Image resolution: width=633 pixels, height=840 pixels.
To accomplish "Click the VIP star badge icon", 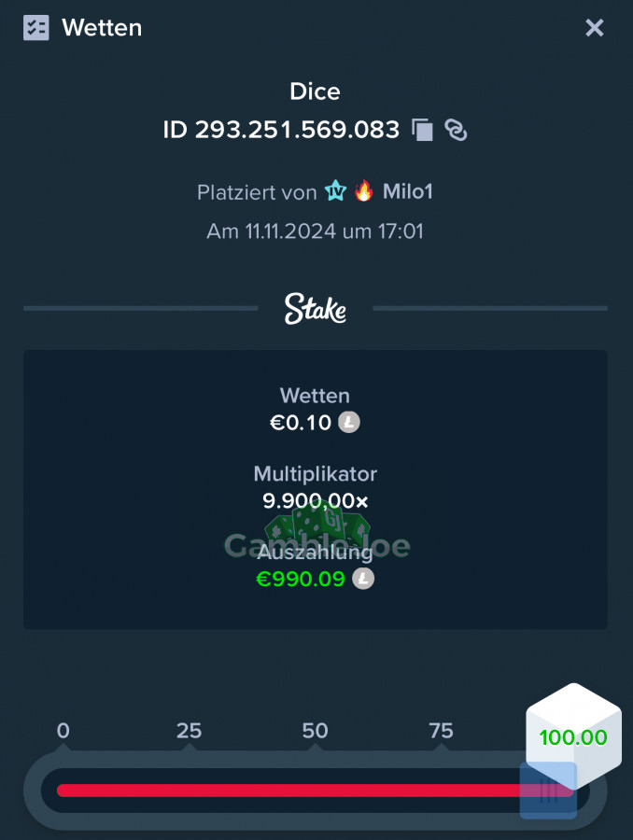I will [x=336, y=191].
